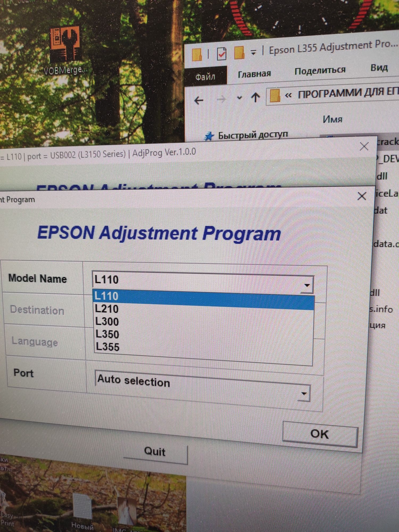Select the s.info file in Explorer list
The width and height of the screenshot is (399, 532).
[381, 309]
